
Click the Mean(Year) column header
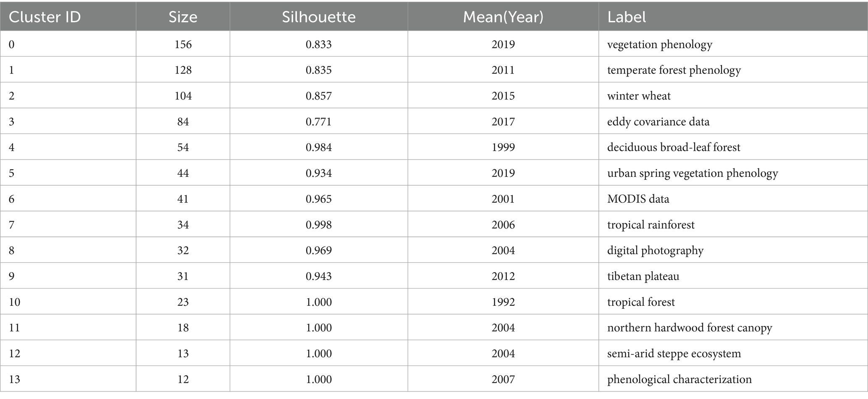(503, 17)
